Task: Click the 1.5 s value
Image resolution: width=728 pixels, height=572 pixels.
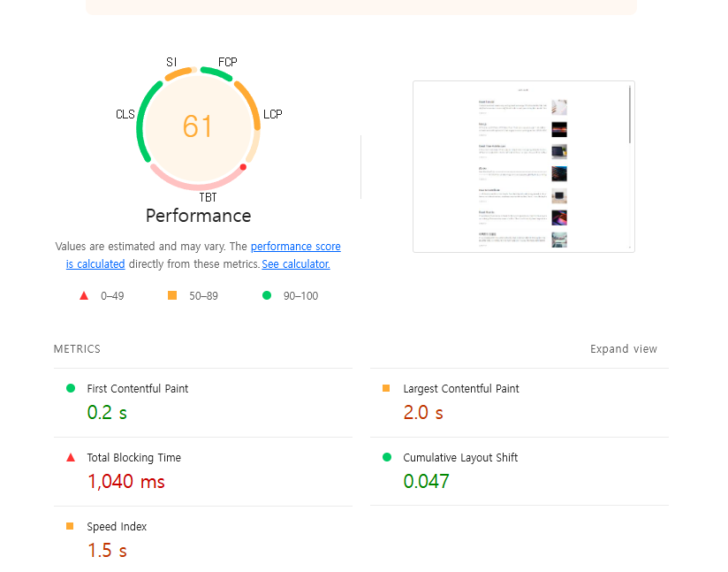Action: [107, 551]
